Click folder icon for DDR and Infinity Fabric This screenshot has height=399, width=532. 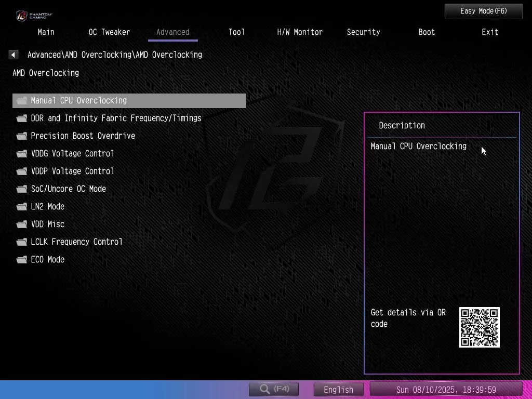[x=22, y=118]
